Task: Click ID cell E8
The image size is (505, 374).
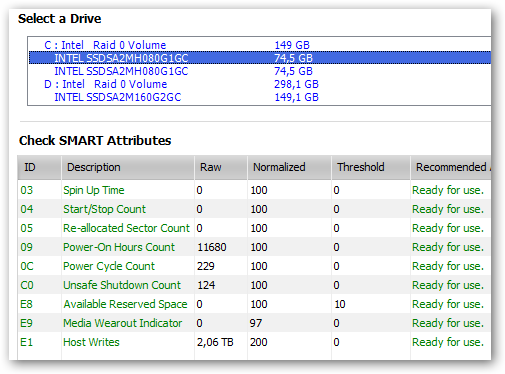Action: (26, 304)
